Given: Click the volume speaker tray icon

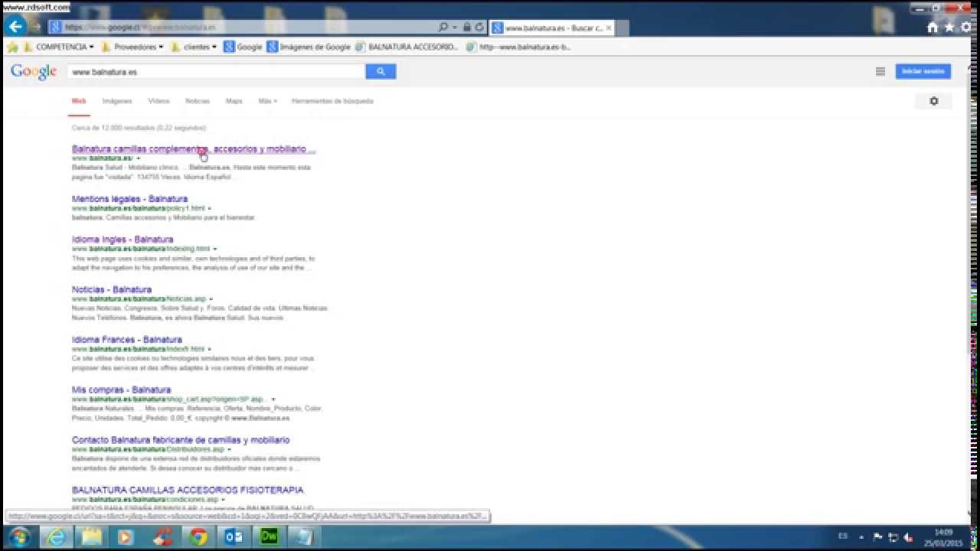Looking at the screenshot, I should tap(908, 537).
